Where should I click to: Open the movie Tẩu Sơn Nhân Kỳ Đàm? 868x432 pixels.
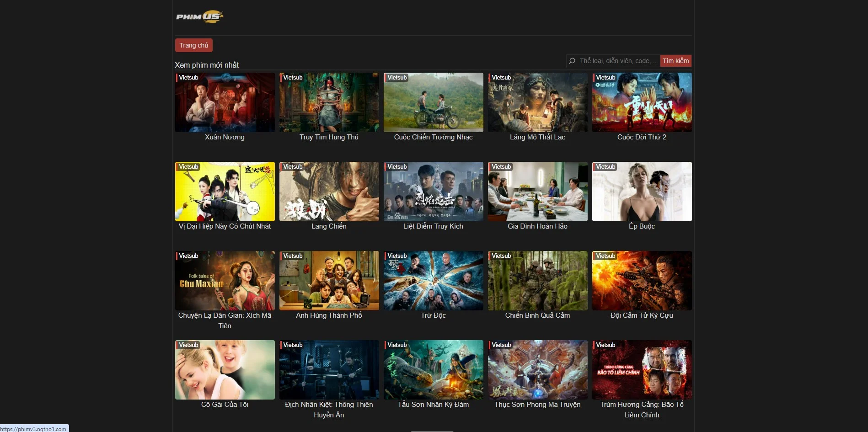(433, 370)
